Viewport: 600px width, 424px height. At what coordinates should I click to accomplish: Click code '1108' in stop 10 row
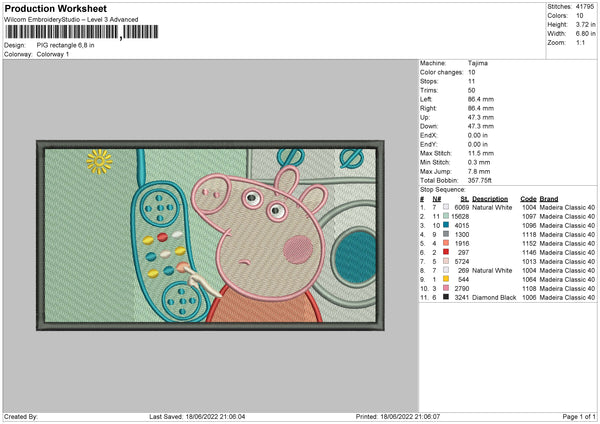click(x=529, y=288)
